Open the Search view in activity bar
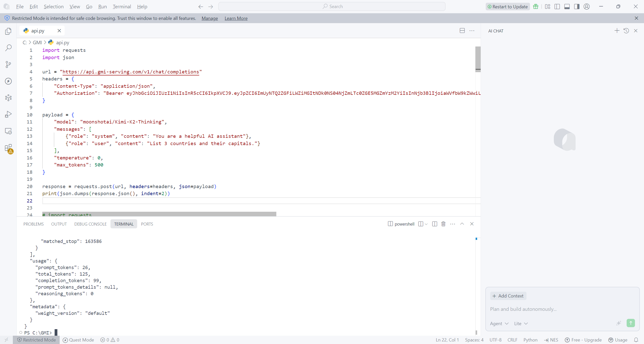Viewport: 644px width, 344px height. (8, 48)
